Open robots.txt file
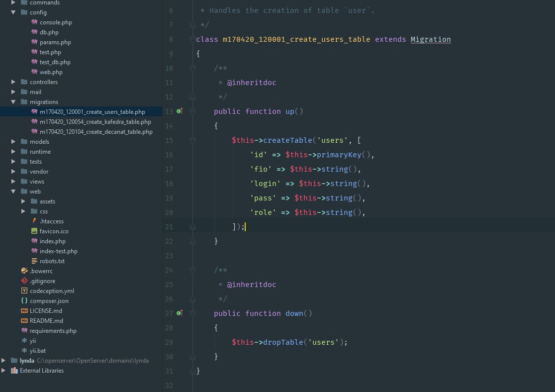The height and width of the screenshot is (392, 555). [52, 261]
